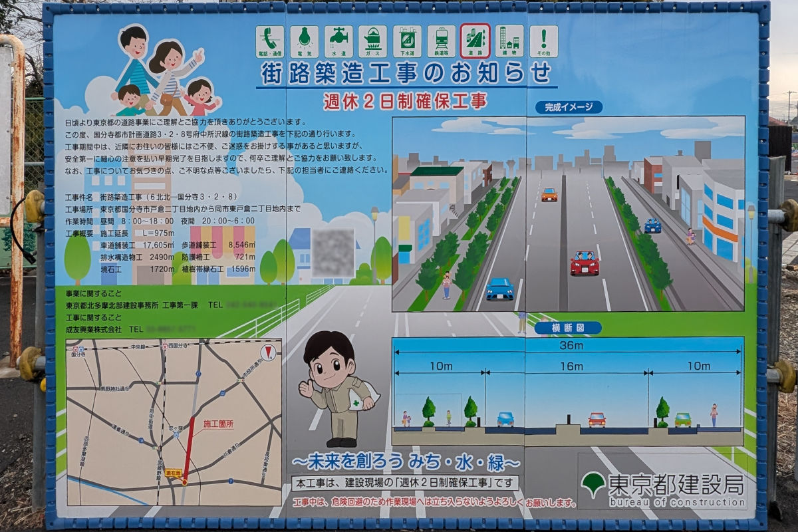This screenshot has height=532, width=798.
Task: Select the 建物 buildings icon
Action: [509, 41]
